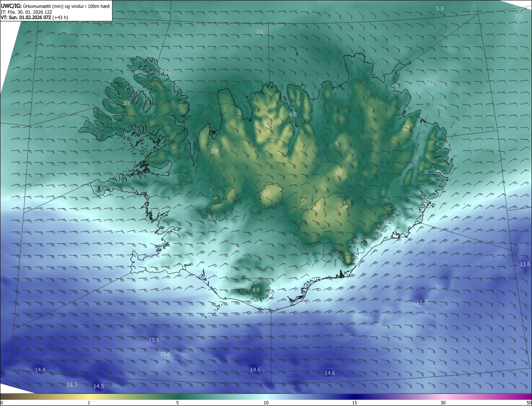The height and width of the screenshot is (406, 532).
Task: Click the '13.6' value label
Action: 525,264
